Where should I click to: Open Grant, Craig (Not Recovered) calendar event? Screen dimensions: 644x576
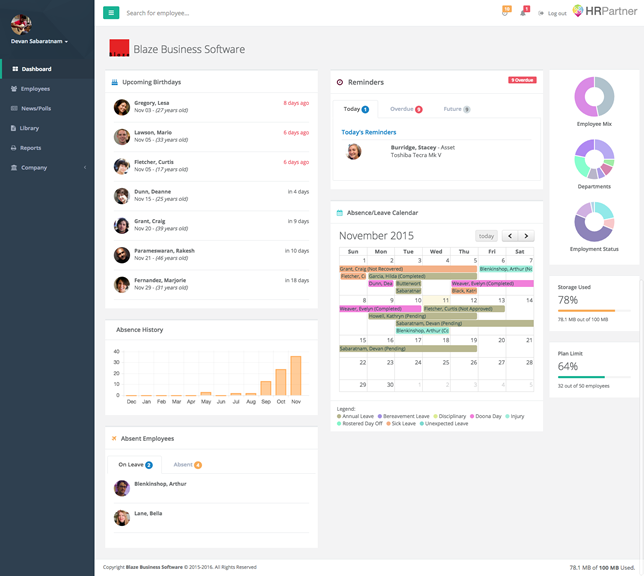click(x=408, y=269)
